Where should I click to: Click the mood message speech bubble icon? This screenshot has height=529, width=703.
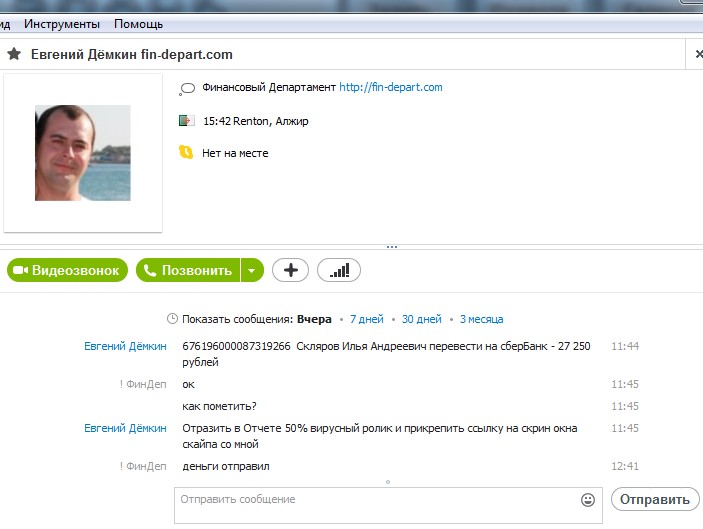(187, 88)
